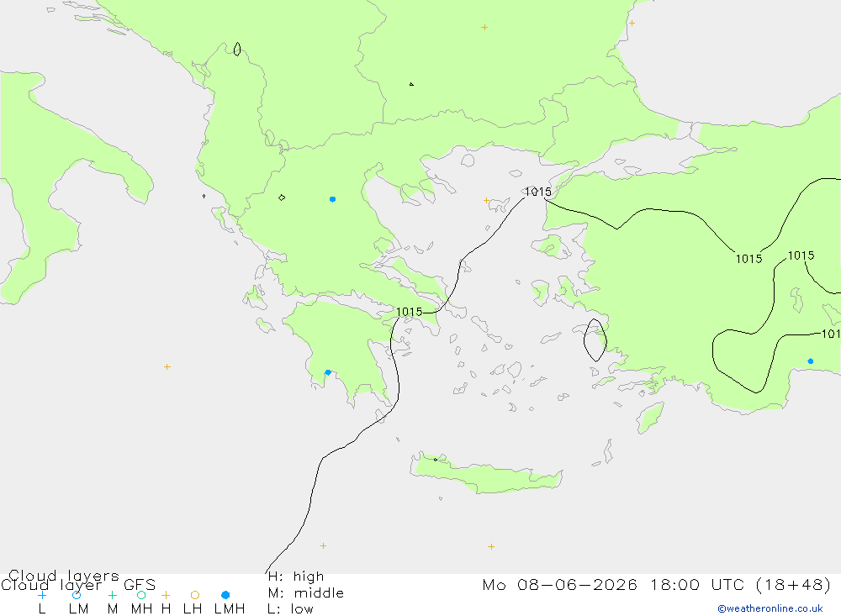Screen dimensions: 841x616
Task: Click the orange plus marker on the Black Sea coast
Action: click(x=632, y=23)
